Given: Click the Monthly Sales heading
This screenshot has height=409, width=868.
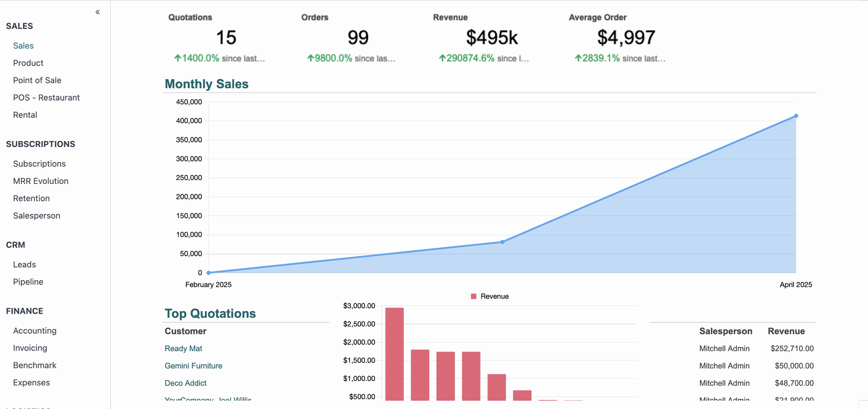Looking at the screenshot, I should click(207, 84).
